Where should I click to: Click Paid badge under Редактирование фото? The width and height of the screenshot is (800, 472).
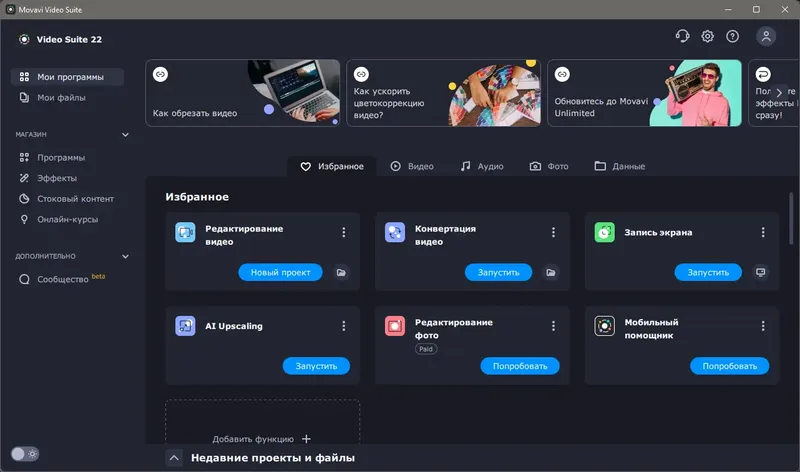coord(426,349)
